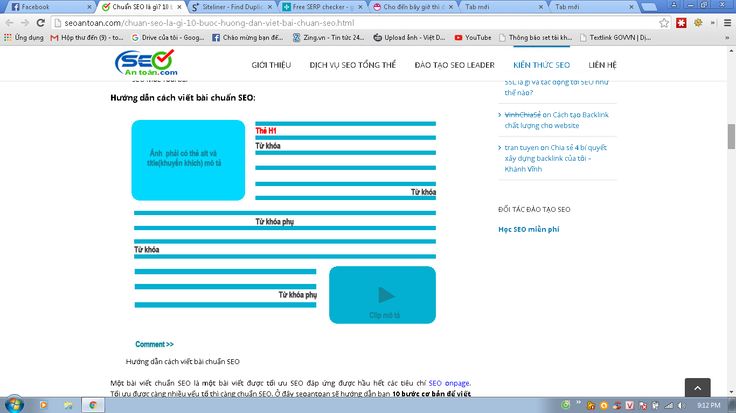Open Chào mừng bạn Facebook bookmark

click(x=248, y=38)
